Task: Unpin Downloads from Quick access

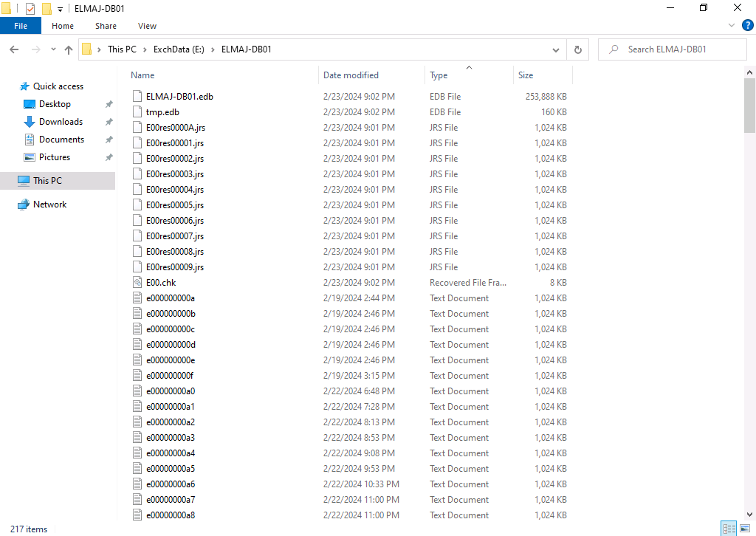Action: 109,121
